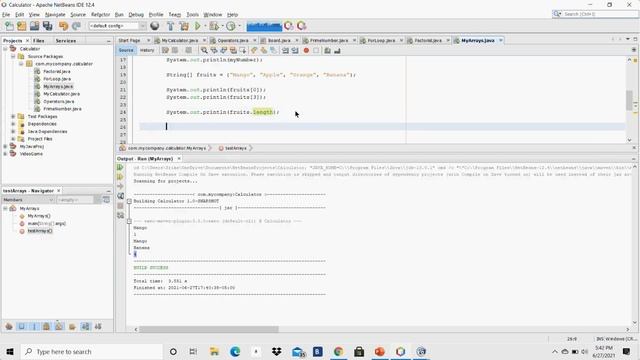Image resolution: width=640 pixels, height=360 pixels.
Task: Expand the Java Dependencies node
Action: (13, 131)
